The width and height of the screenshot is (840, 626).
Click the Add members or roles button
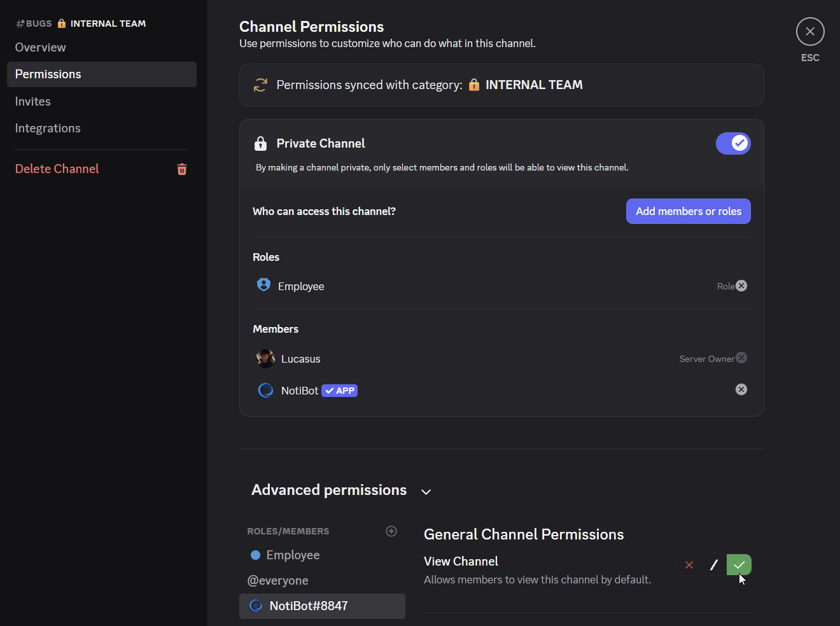pyautogui.click(x=688, y=211)
